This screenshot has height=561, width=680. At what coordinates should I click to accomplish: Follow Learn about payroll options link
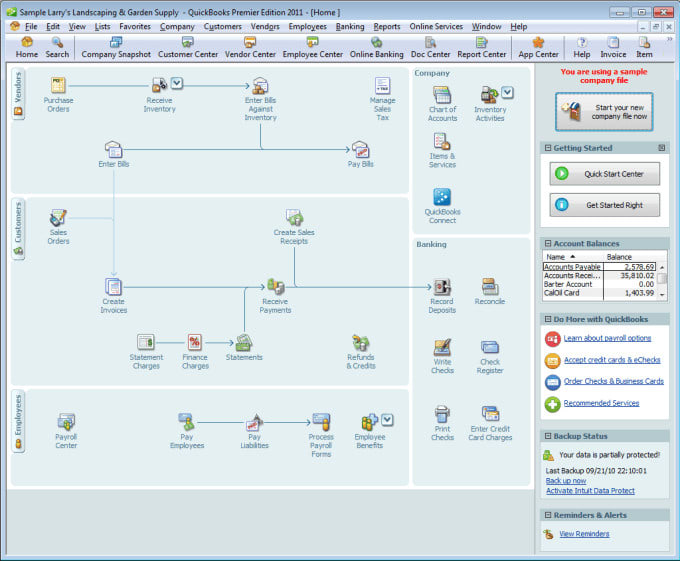click(607, 338)
